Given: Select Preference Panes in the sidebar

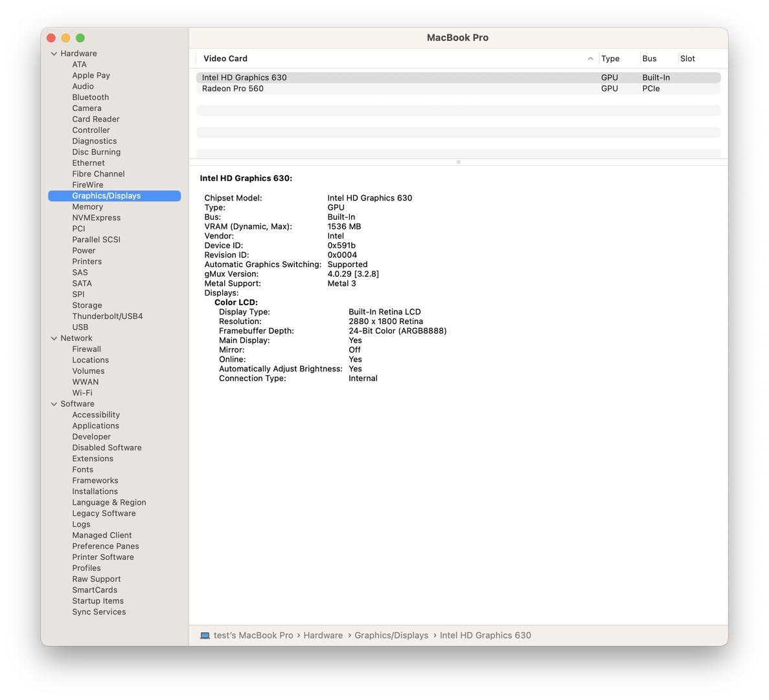Looking at the screenshot, I should tap(106, 546).
